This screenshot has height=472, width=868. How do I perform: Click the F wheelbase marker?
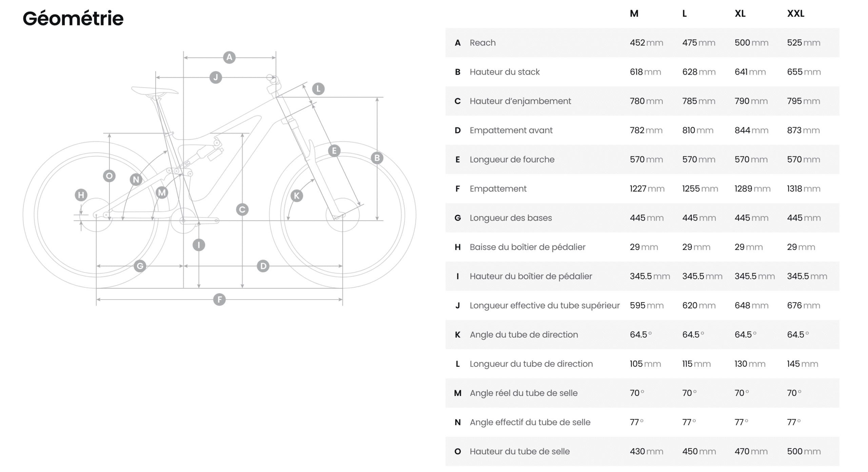pos(219,300)
